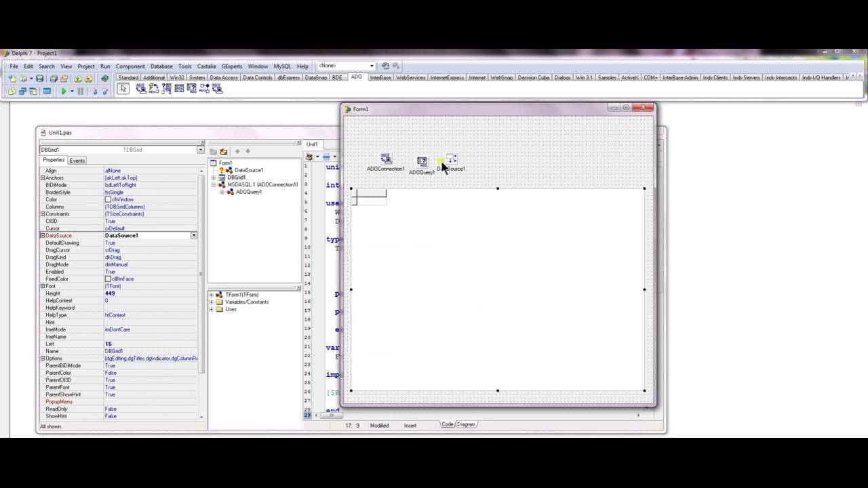
Task: Switch to Dialogs palette tab
Action: [x=563, y=77]
